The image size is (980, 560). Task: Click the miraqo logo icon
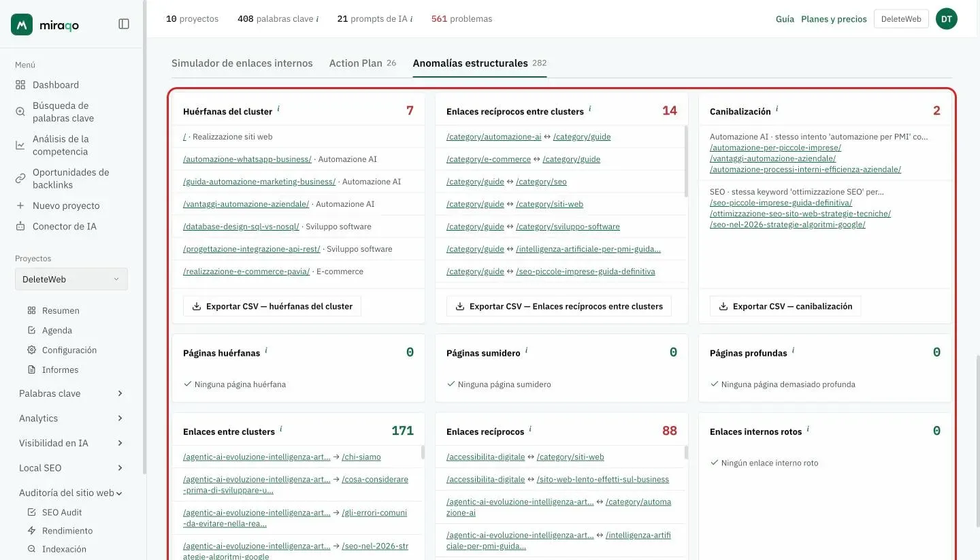click(22, 24)
